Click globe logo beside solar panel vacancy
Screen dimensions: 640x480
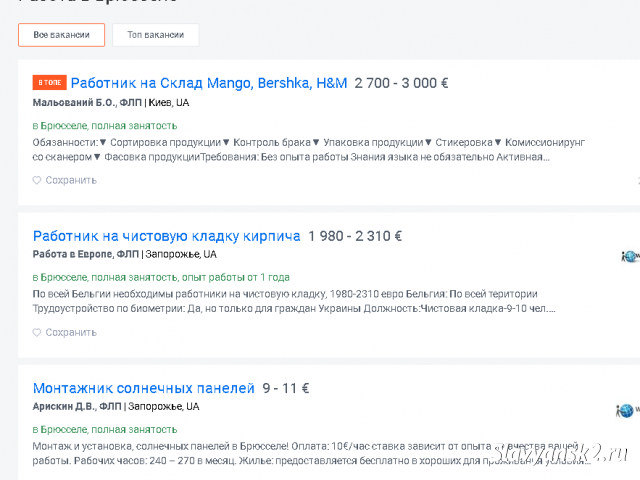tap(627, 410)
